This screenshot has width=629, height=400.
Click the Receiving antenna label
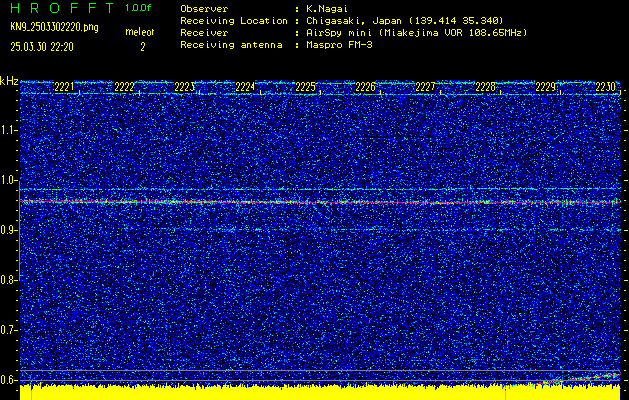pyautogui.click(x=231, y=45)
